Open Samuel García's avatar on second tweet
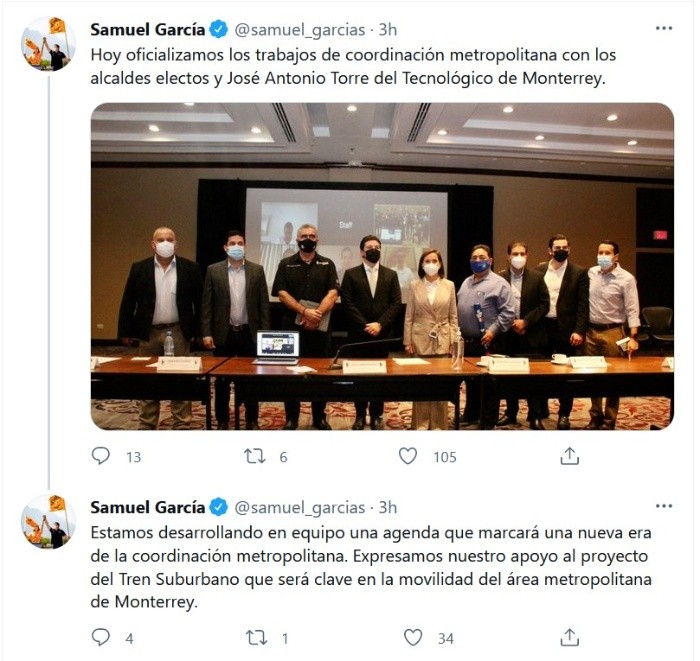 click(x=48, y=521)
